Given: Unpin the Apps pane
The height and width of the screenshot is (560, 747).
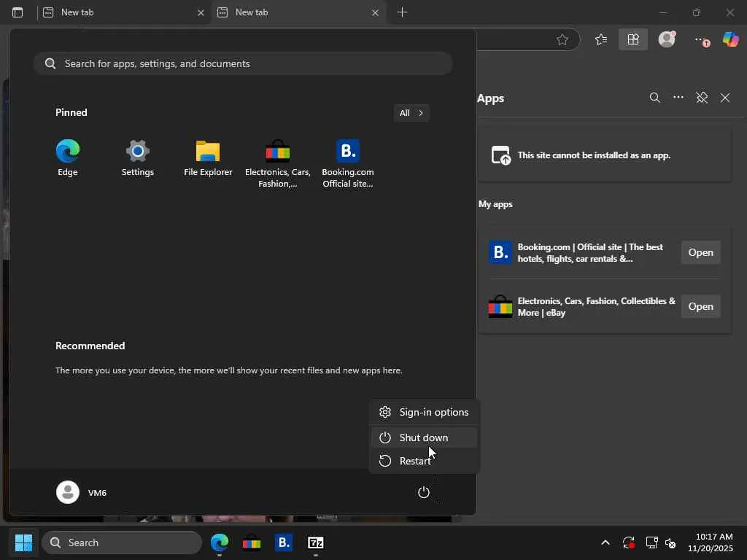Looking at the screenshot, I should (x=702, y=98).
